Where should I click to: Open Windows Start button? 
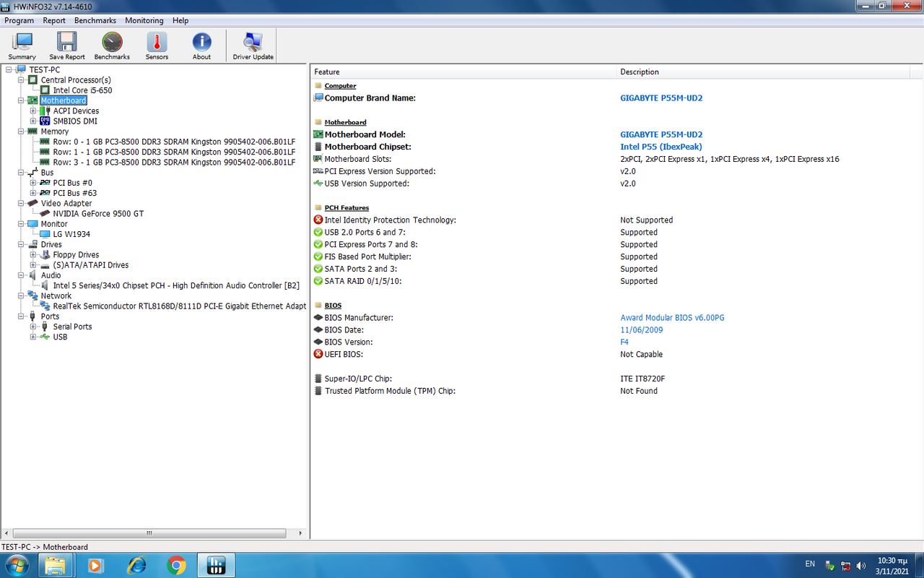pyautogui.click(x=16, y=565)
